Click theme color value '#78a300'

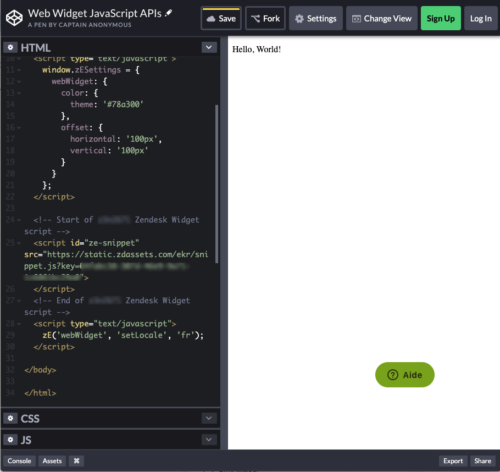point(123,104)
